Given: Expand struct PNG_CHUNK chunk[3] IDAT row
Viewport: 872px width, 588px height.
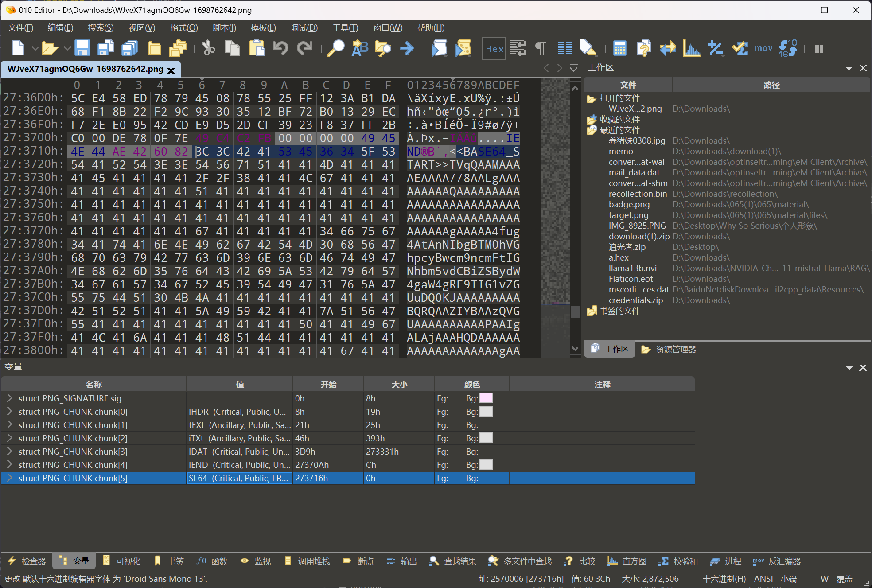Looking at the screenshot, I should (9, 452).
